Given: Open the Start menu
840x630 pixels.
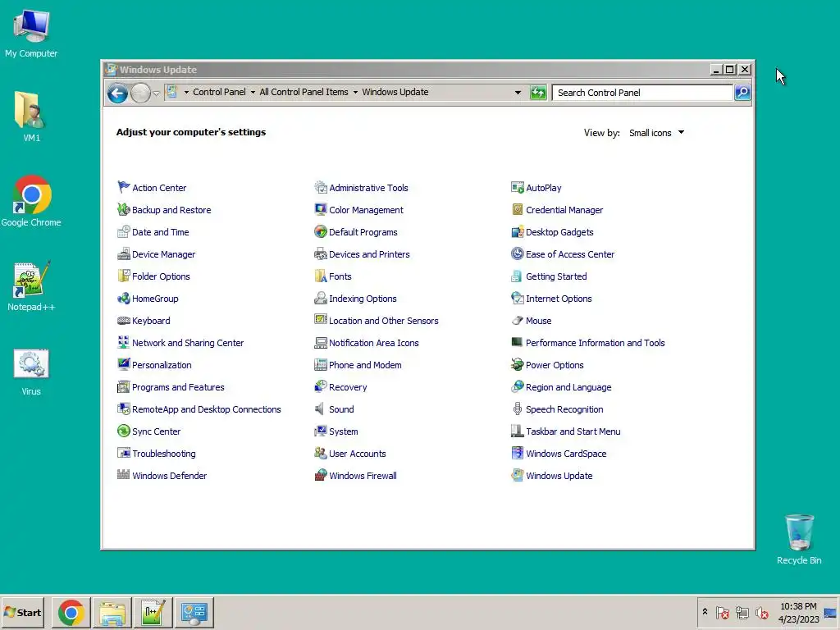Looking at the screenshot, I should coord(22,612).
